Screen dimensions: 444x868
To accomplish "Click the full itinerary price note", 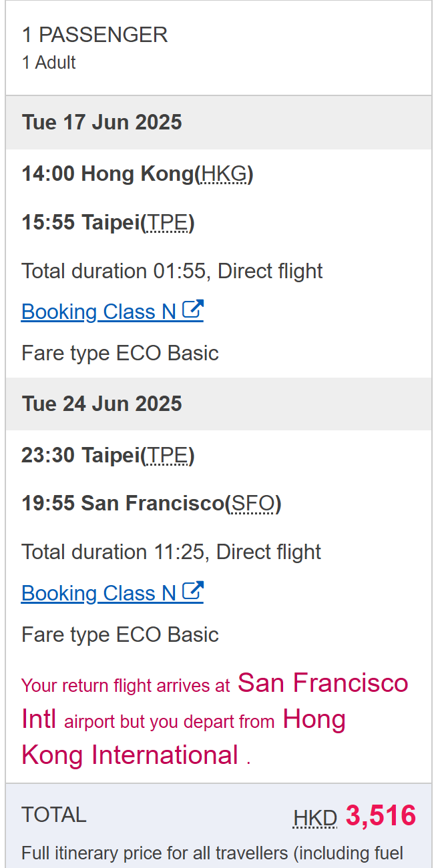I will 212,853.
